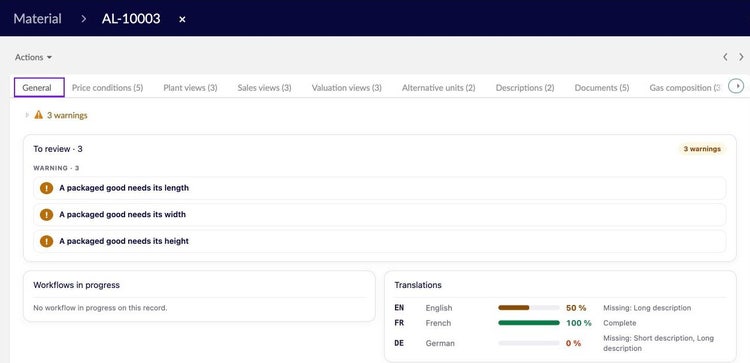
Task: Click the DE language code
Action: (399, 343)
